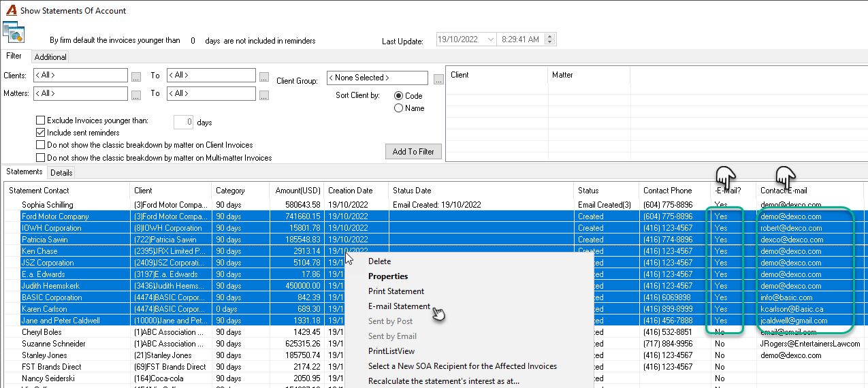The height and width of the screenshot is (388, 868).
Task: Switch to the Filter tab
Action: [x=14, y=56]
